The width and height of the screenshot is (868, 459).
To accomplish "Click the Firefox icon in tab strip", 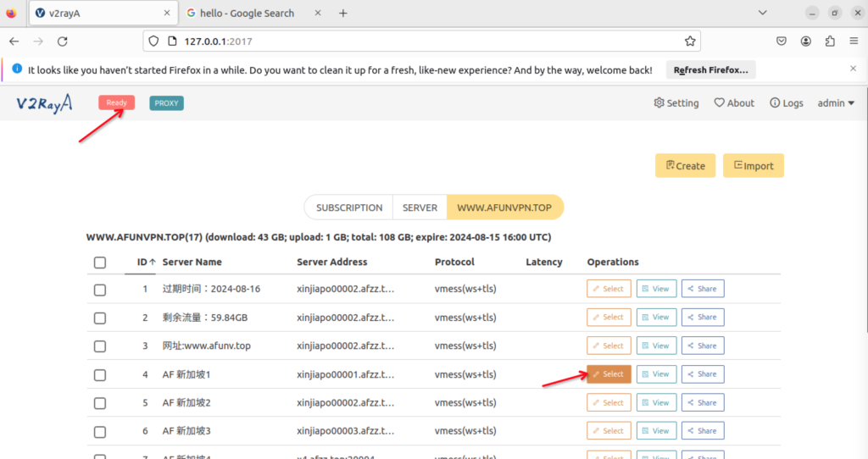I will [x=11, y=13].
